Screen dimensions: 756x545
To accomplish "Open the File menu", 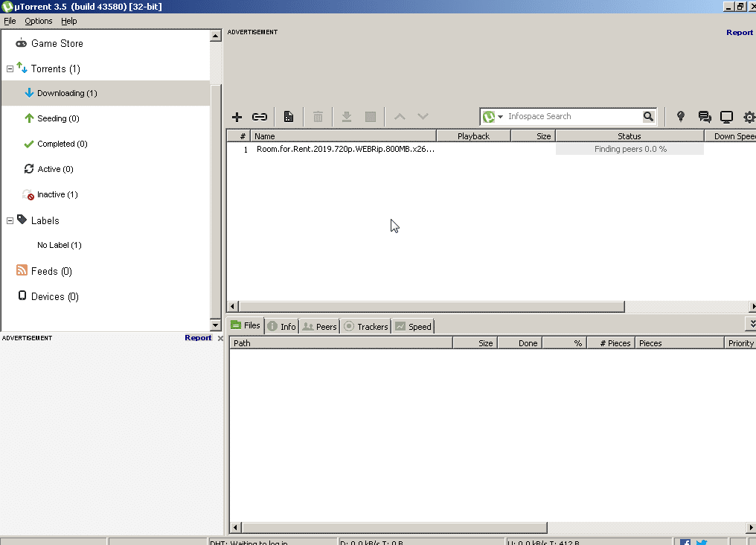I will tap(10, 21).
